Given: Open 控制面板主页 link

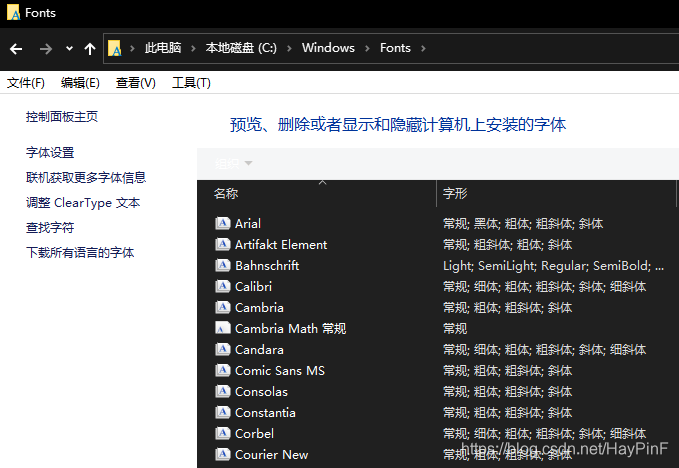Looking at the screenshot, I should click(x=61, y=116).
